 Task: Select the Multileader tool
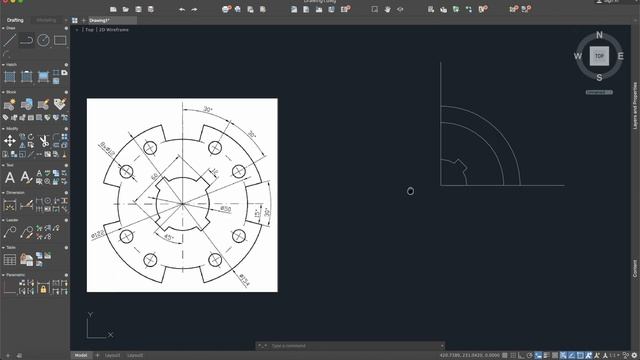coord(10,232)
